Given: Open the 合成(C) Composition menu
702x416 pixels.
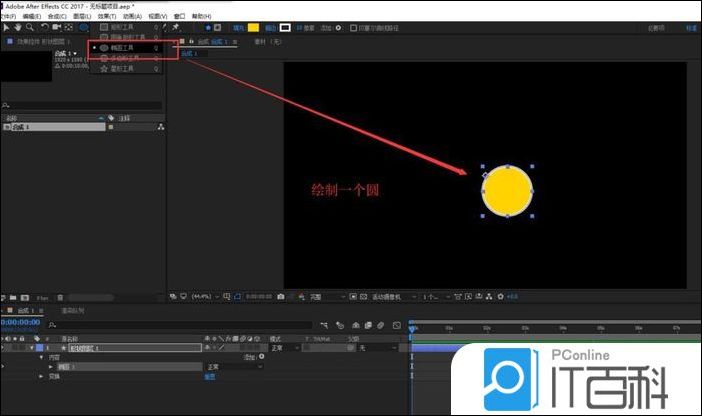Looking at the screenshot, I should point(57,16).
